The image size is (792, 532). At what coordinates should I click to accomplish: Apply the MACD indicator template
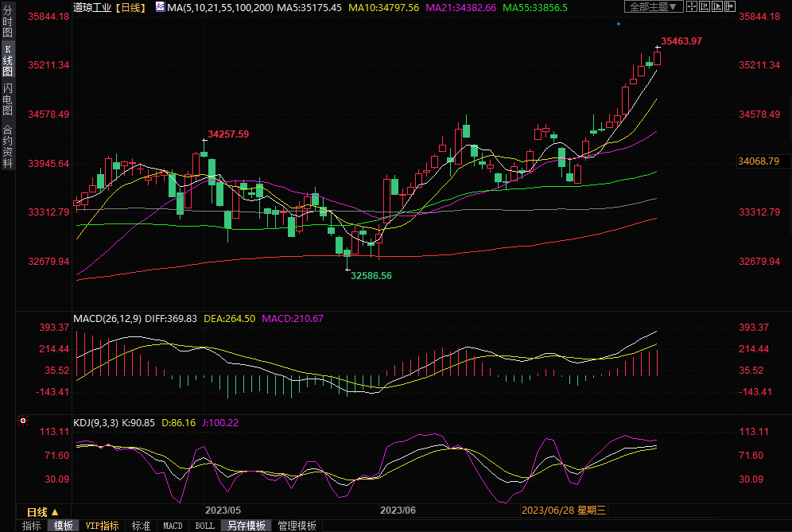point(173,526)
